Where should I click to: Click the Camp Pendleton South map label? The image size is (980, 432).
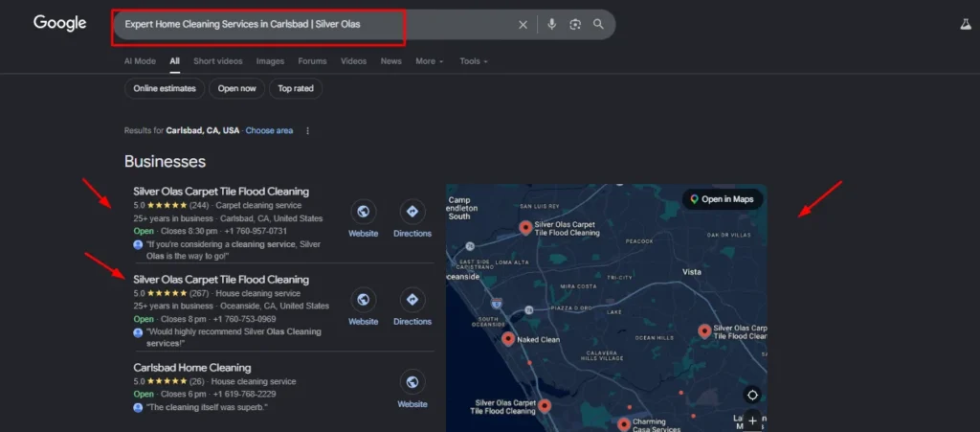463,208
